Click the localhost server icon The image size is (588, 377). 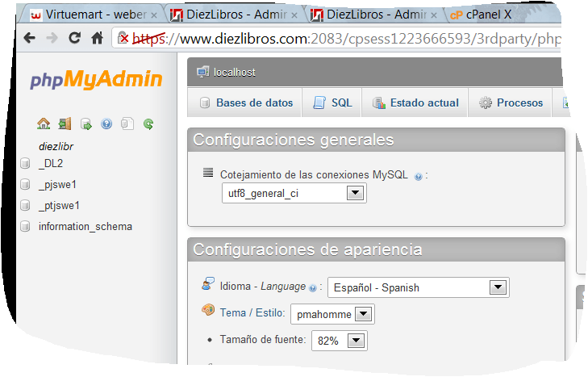tap(203, 72)
